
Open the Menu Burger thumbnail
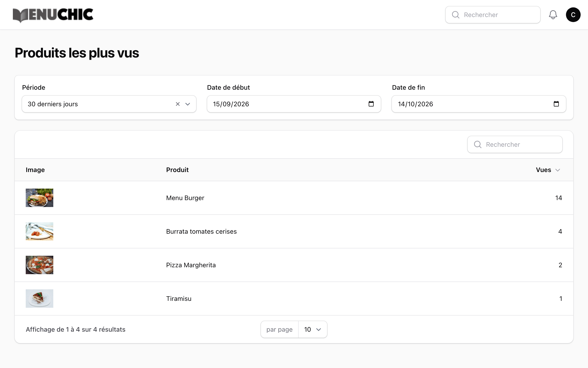[39, 198]
